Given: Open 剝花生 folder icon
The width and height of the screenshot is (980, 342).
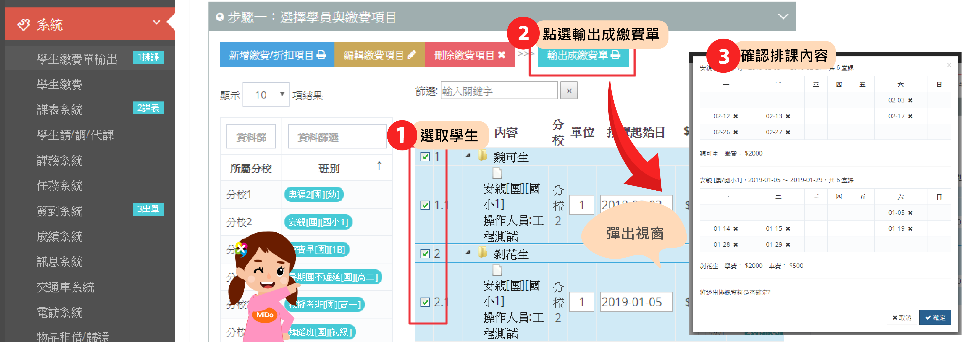Looking at the screenshot, I should point(482,252).
